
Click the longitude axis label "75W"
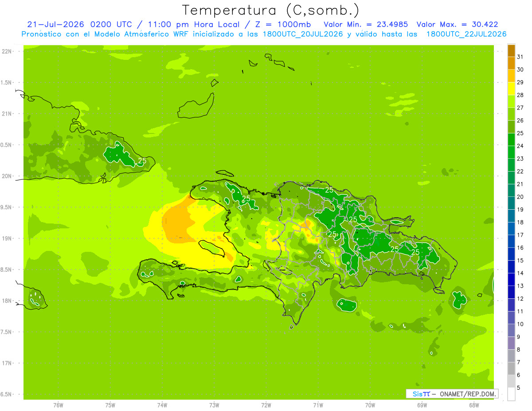[x=110, y=405]
